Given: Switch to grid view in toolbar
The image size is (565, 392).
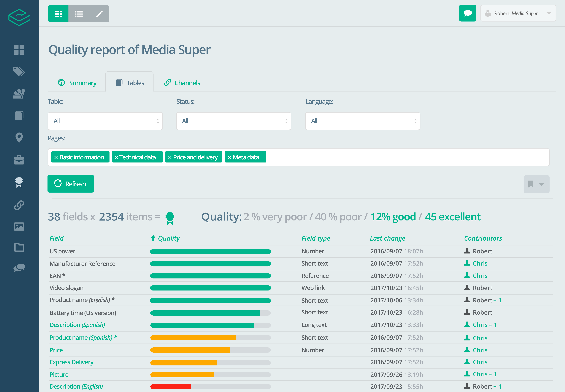Looking at the screenshot, I should (x=58, y=14).
